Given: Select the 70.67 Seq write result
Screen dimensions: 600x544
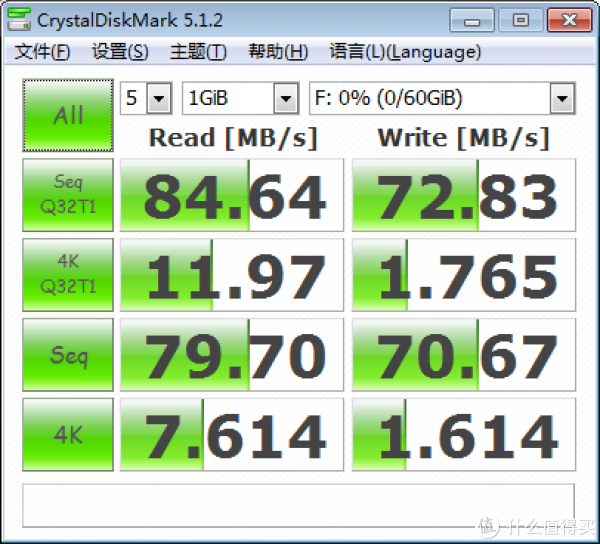Looking at the screenshot, I should pyautogui.click(x=464, y=355).
